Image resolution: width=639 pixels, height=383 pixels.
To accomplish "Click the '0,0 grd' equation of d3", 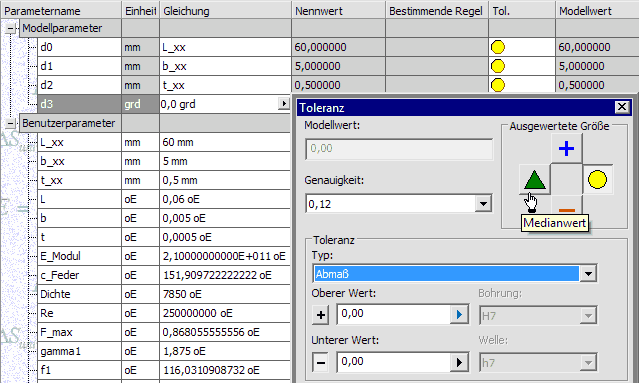I will click(x=219, y=104).
